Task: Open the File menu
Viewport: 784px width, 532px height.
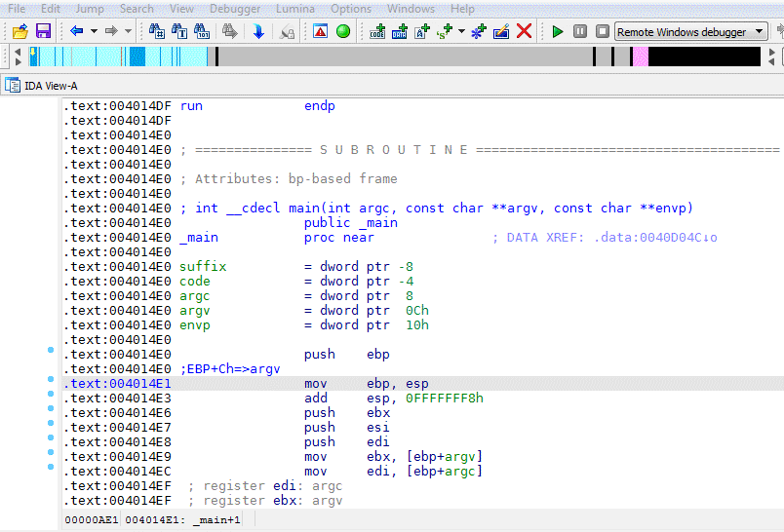Action: click(x=17, y=9)
